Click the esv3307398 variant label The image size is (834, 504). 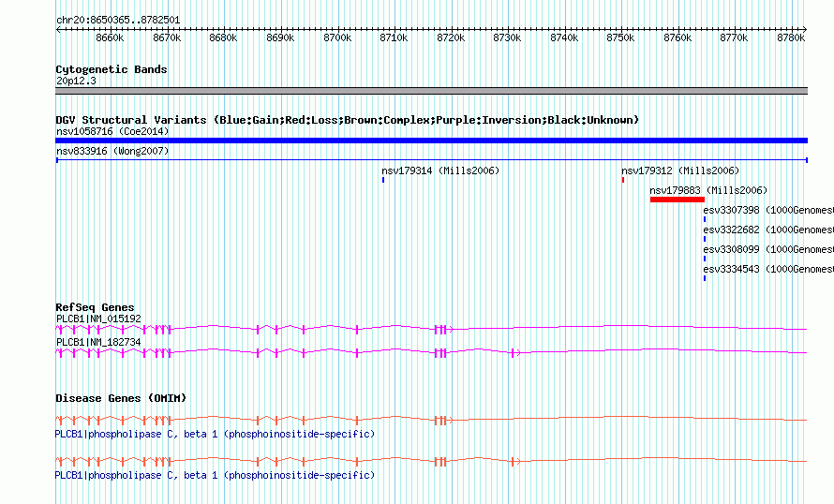tap(768, 210)
